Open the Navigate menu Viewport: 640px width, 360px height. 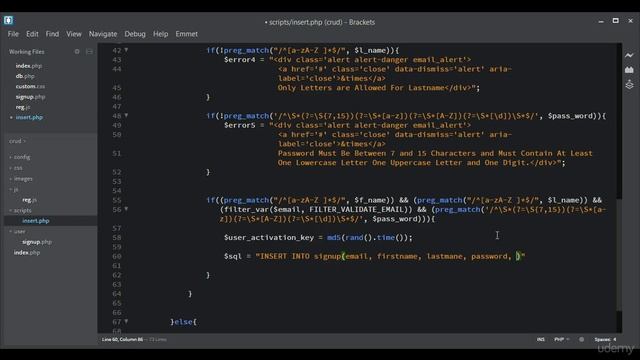(103, 34)
